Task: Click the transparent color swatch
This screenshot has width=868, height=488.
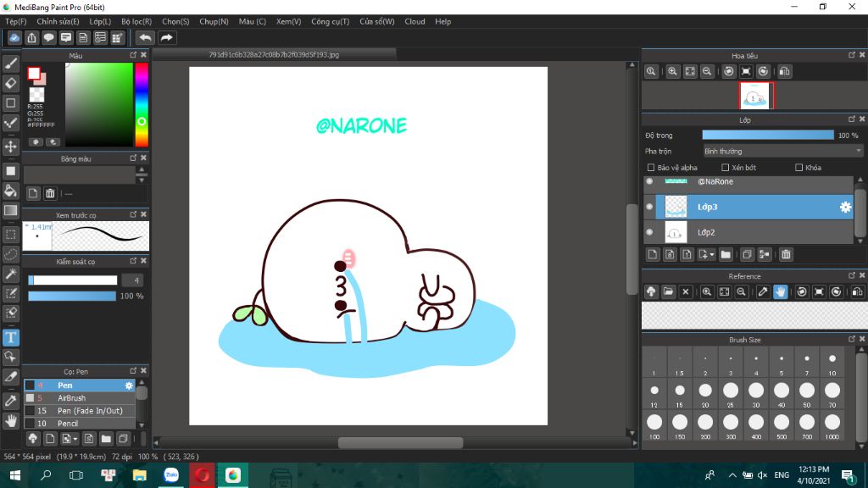Action: pyautogui.click(x=37, y=95)
